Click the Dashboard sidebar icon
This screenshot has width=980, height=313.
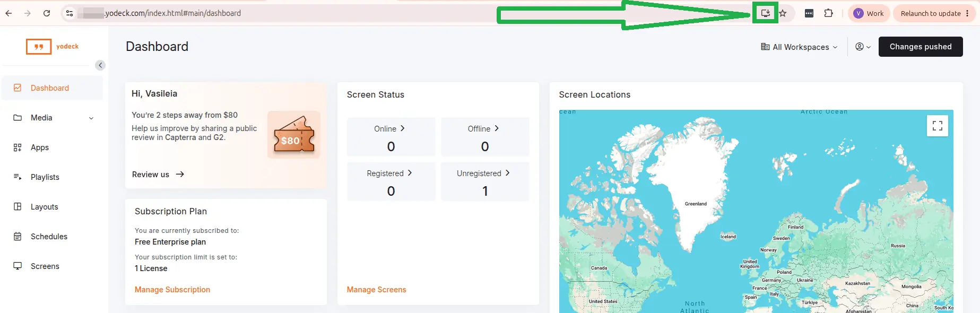click(18, 88)
